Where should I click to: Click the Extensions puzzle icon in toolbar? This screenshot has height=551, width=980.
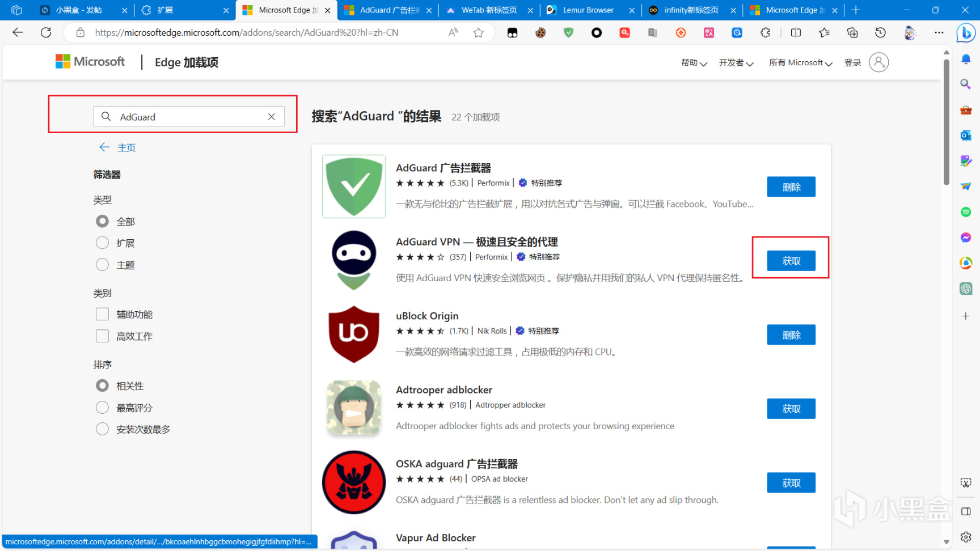tap(765, 33)
